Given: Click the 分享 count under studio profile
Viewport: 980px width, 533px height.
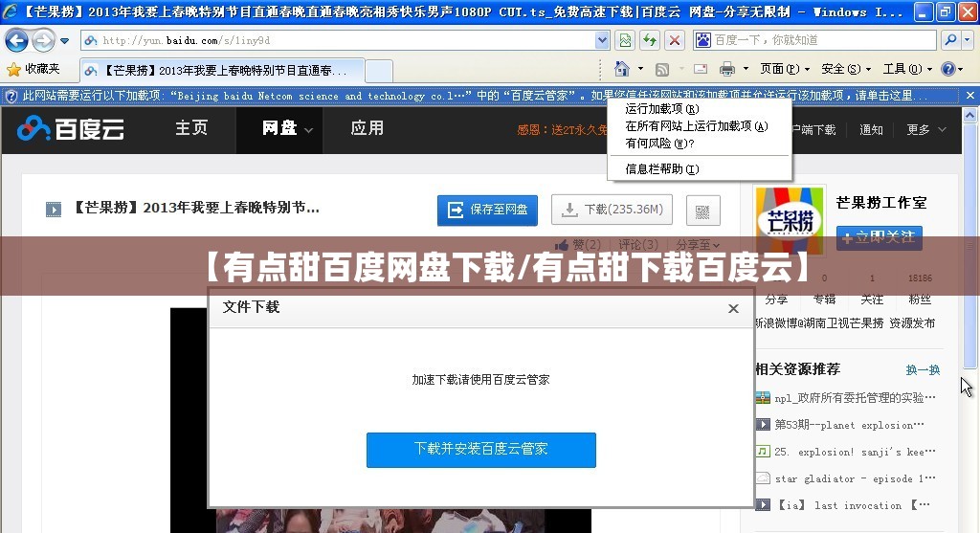Looking at the screenshot, I should 776,300.
